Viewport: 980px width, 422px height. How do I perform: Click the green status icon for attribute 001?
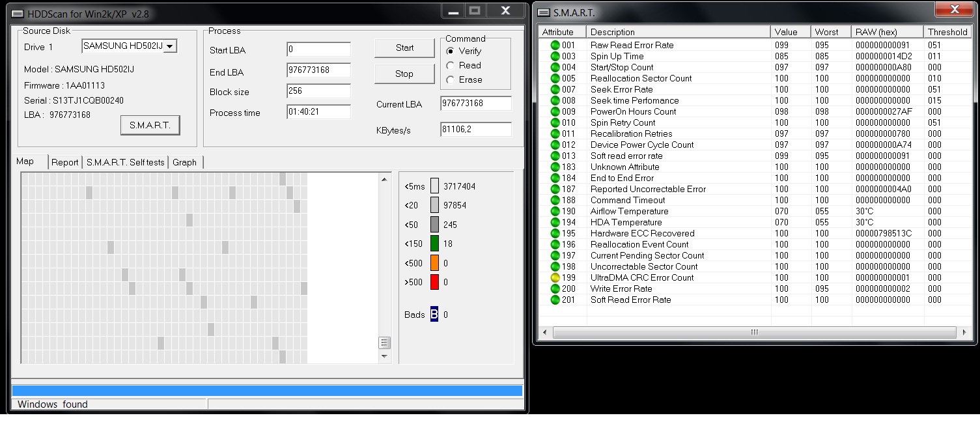tap(555, 45)
